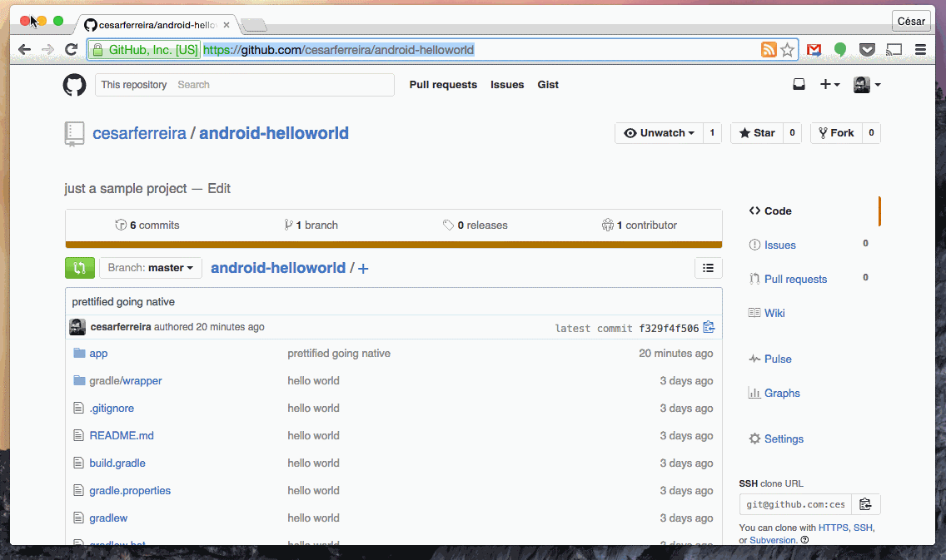The height and width of the screenshot is (560, 946).
Task: Click the browser address bar URL
Action: click(338, 50)
